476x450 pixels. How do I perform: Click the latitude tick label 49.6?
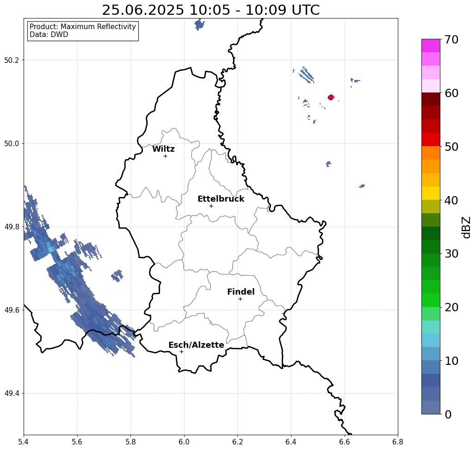[12, 310]
